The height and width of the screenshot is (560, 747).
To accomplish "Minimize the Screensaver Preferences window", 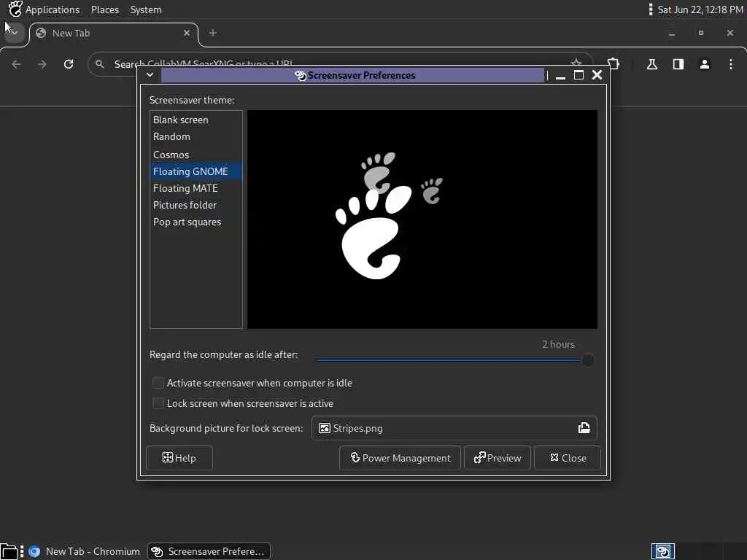I will (x=561, y=76).
